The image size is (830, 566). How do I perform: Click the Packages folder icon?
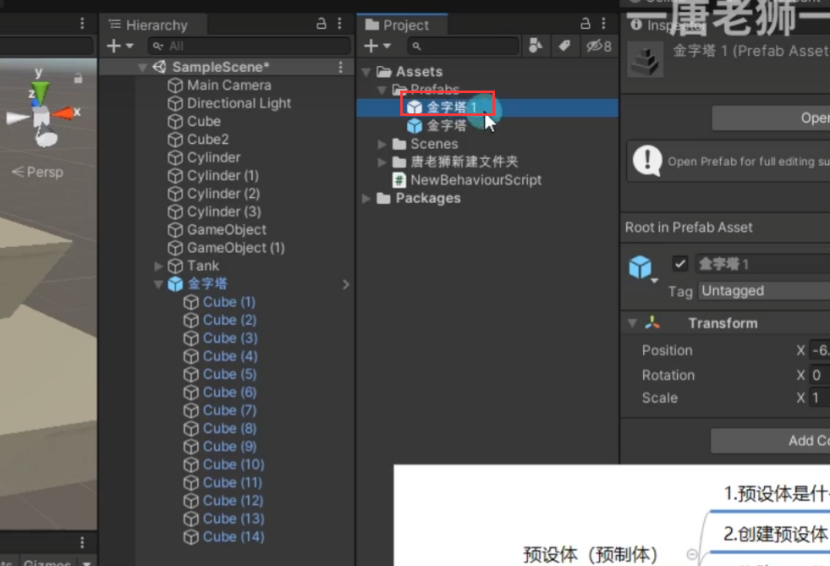(x=383, y=199)
